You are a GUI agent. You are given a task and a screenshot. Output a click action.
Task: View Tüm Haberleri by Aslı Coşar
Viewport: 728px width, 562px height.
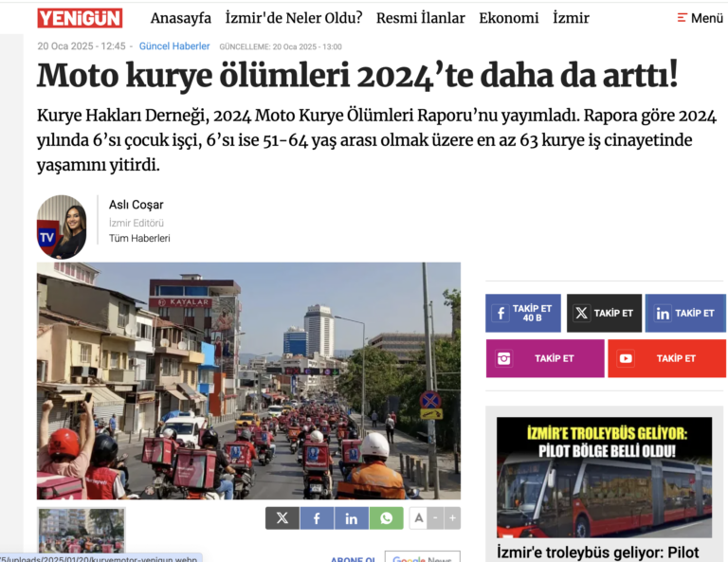(139, 238)
